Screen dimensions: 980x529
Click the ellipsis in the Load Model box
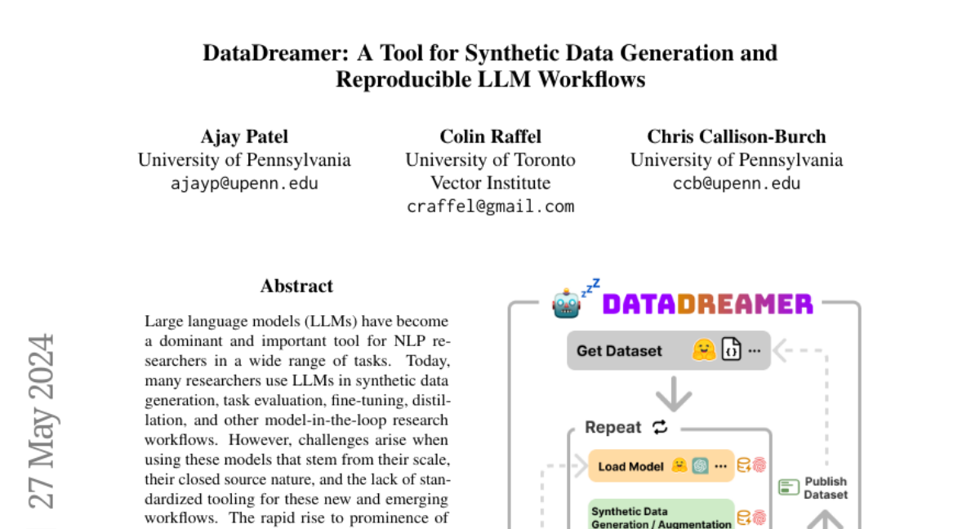[x=720, y=466]
